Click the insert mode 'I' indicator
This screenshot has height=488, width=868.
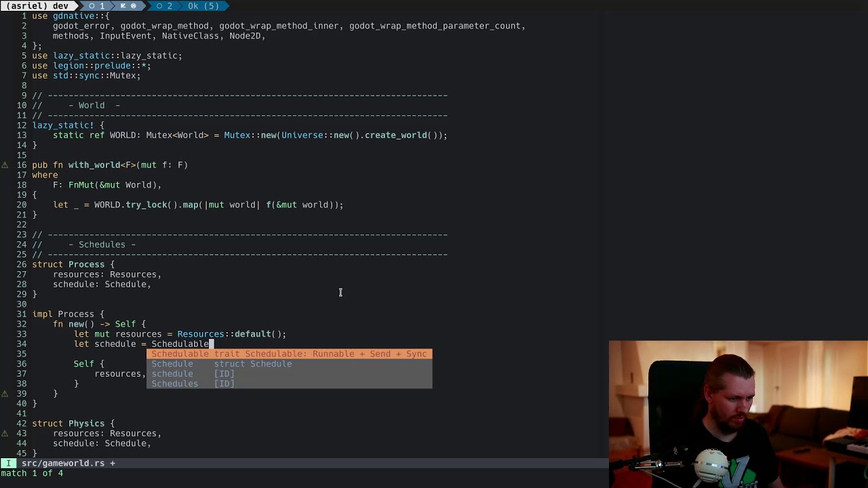[8, 464]
